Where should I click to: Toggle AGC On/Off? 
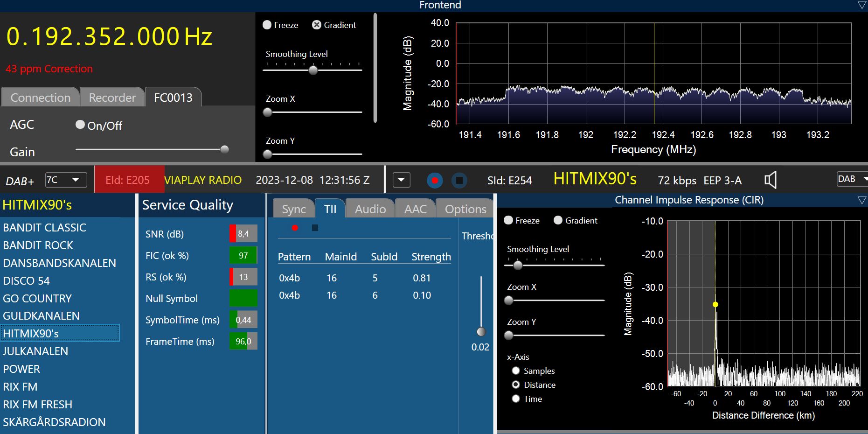(80, 125)
